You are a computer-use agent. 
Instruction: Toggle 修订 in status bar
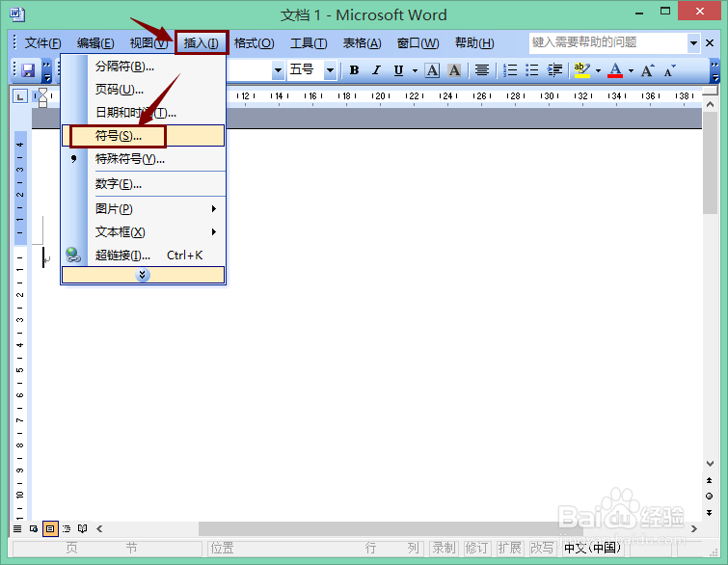pos(476,549)
